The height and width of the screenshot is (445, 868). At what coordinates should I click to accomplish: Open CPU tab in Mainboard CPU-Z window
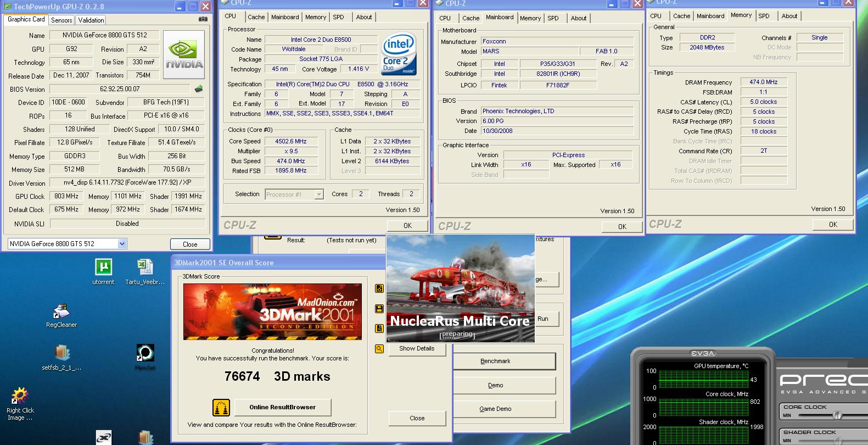[445, 18]
